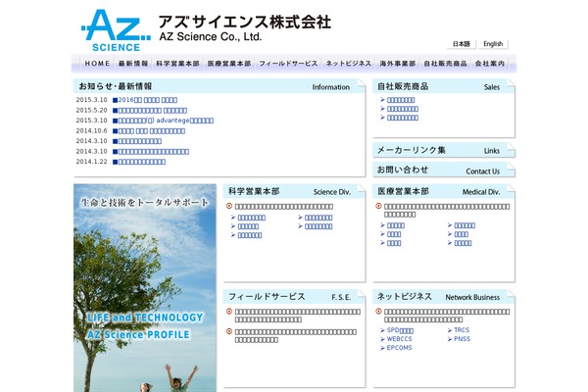The image size is (588, 392).
Task: Open the LIFE and TECHNOLOGY profile image
Action: 145,288
